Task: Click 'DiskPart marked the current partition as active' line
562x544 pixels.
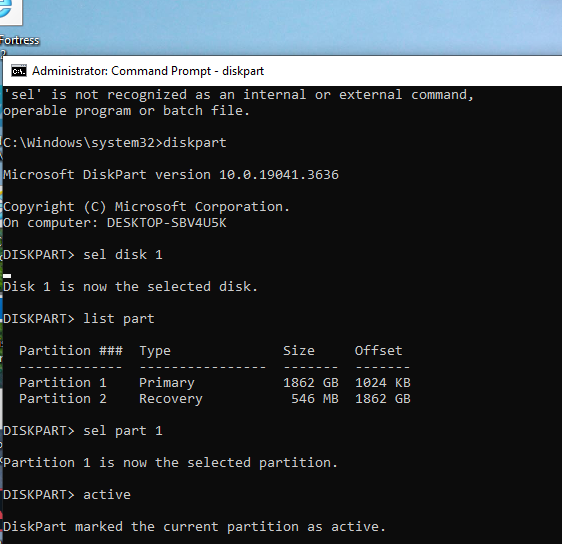Action: pyautogui.click(x=194, y=527)
